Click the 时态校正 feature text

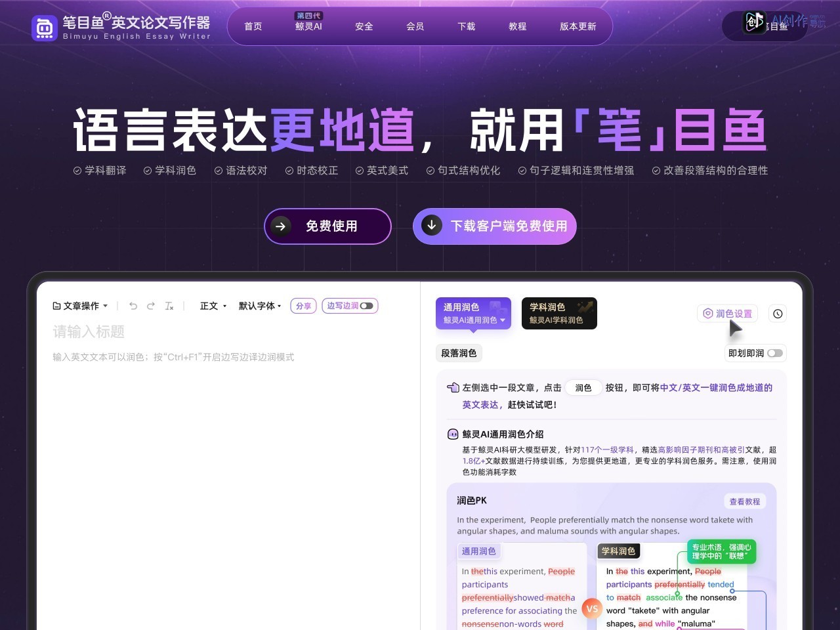pyautogui.click(x=318, y=170)
